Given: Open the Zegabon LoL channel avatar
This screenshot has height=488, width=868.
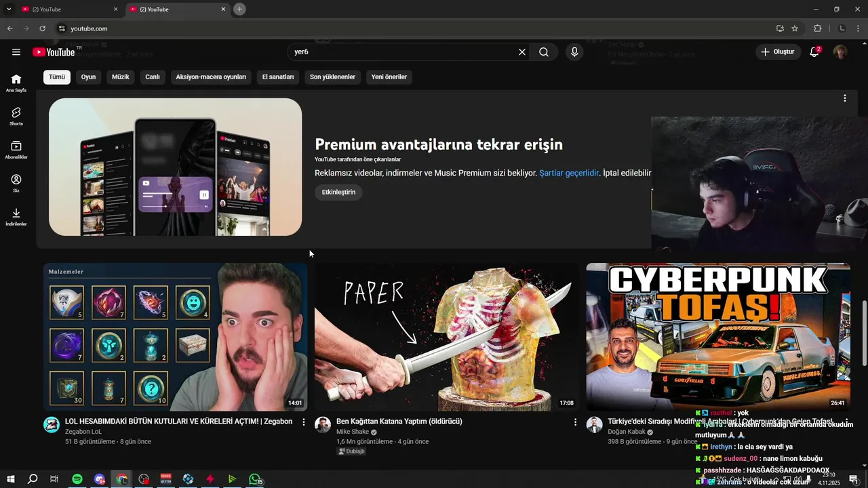Looking at the screenshot, I should pyautogui.click(x=52, y=425).
